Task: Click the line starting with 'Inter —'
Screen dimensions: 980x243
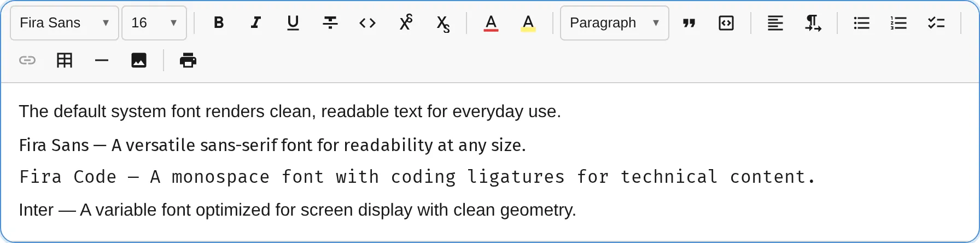Action: click(x=297, y=210)
